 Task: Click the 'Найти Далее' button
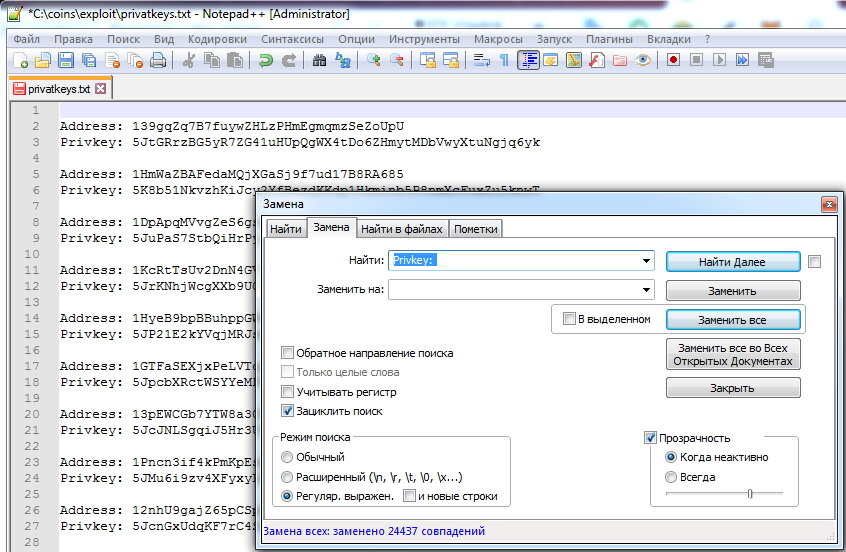[x=733, y=262]
